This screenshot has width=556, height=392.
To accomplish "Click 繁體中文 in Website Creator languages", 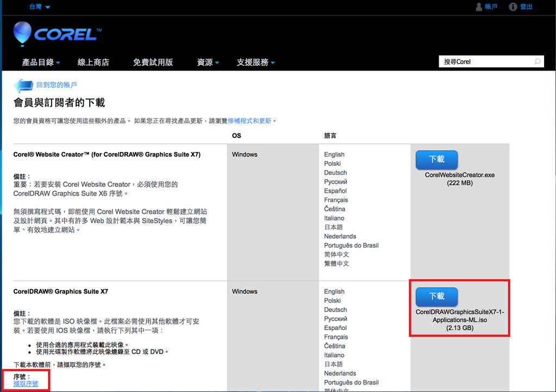I will coord(337,264).
